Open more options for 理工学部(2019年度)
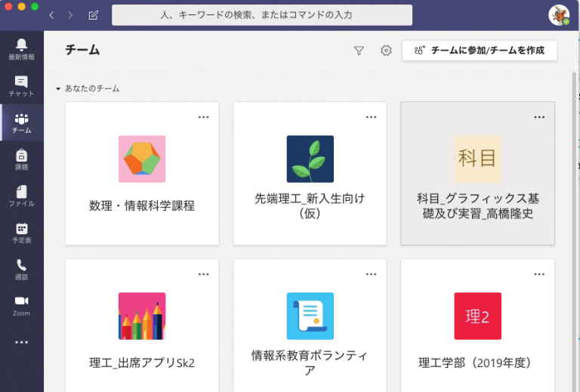This screenshot has height=392, width=580. click(x=539, y=274)
